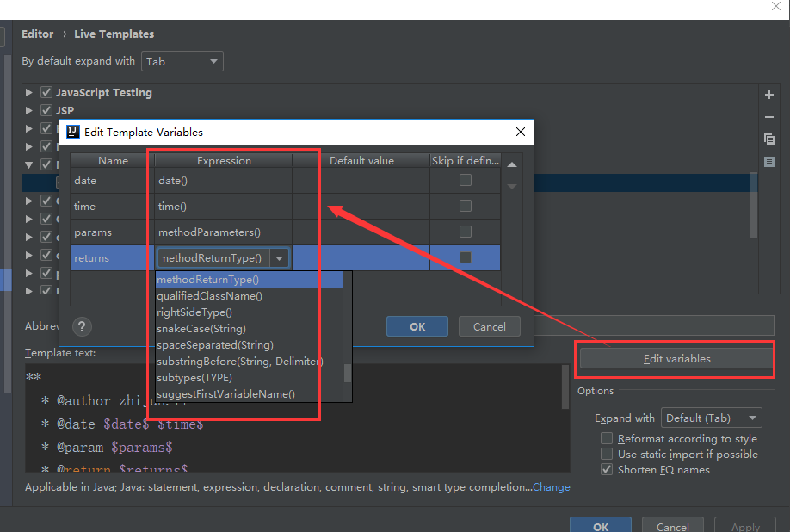
Task: Restore deleted defaults via list icon
Action: coord(768,162)
